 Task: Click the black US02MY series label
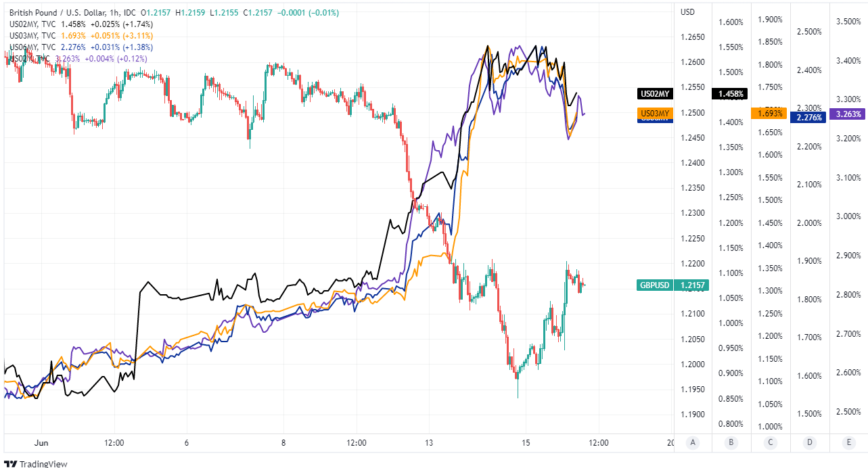pyautogui.click(x=655, y=94)
